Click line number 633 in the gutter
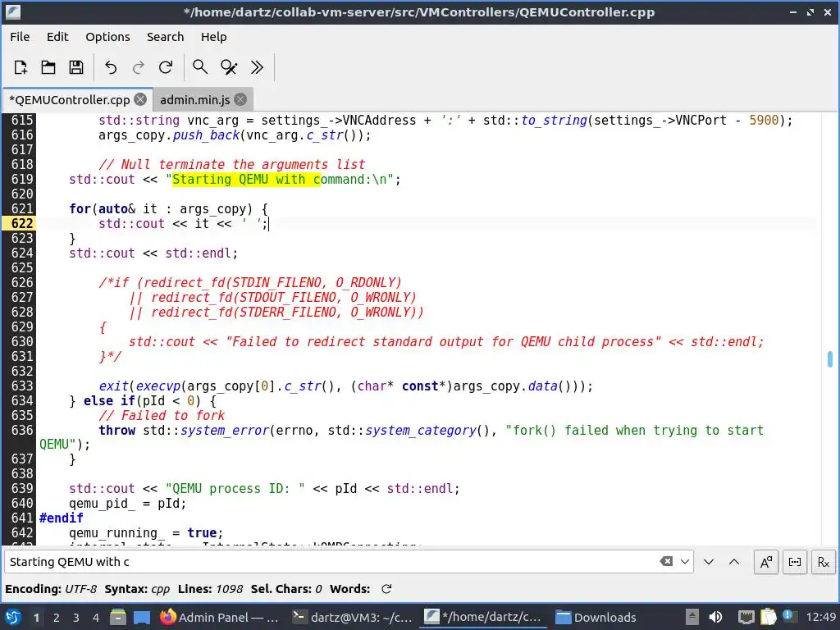This screenshot has width=840, height=630. click(x=22, y=386)
